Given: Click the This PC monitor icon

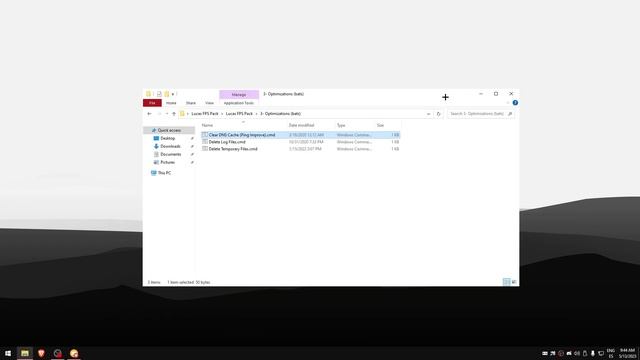Looking at the screenshot, I should pos(153,173).
